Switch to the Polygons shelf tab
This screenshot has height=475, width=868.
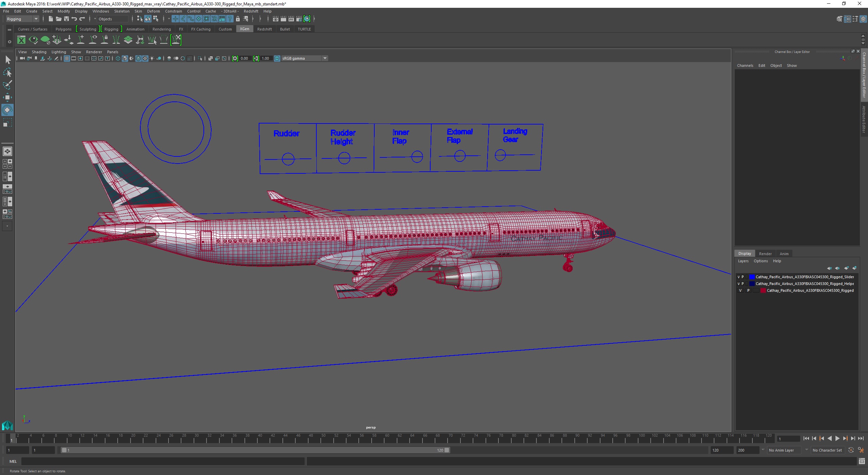pyautogui.click(x=63, y=29)
